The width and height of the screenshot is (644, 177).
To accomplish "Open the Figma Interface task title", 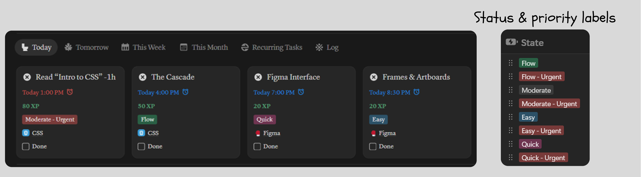I will tap(293, 77).
